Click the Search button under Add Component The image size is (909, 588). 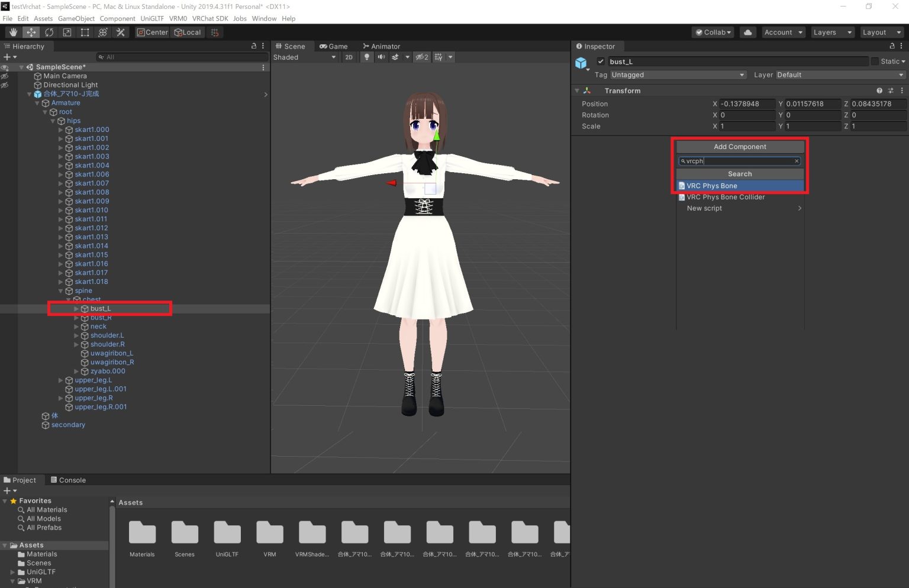[740, 173]
